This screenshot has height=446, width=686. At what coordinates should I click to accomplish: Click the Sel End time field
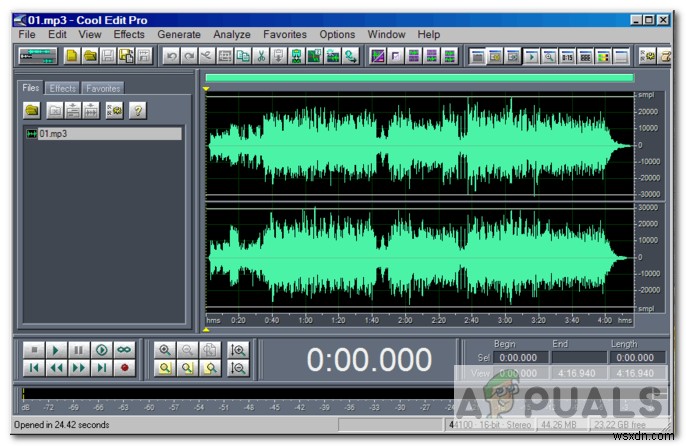point(578,358)
